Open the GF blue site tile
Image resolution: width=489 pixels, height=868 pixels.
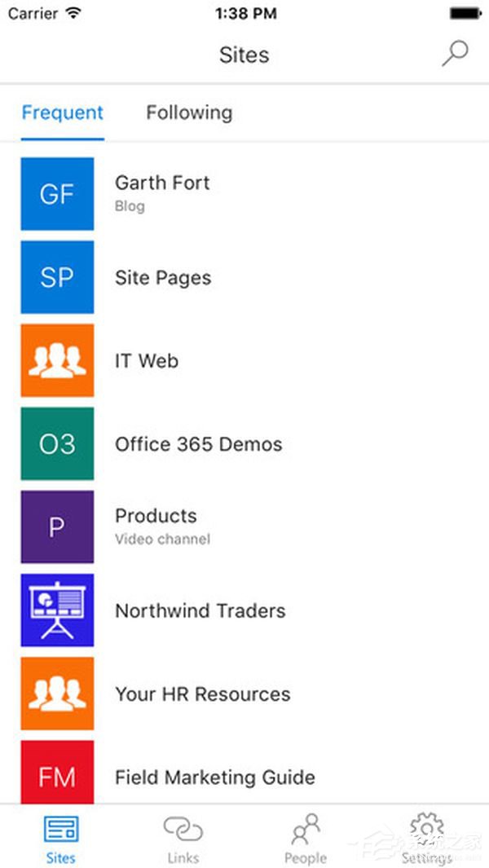(57, 194)
